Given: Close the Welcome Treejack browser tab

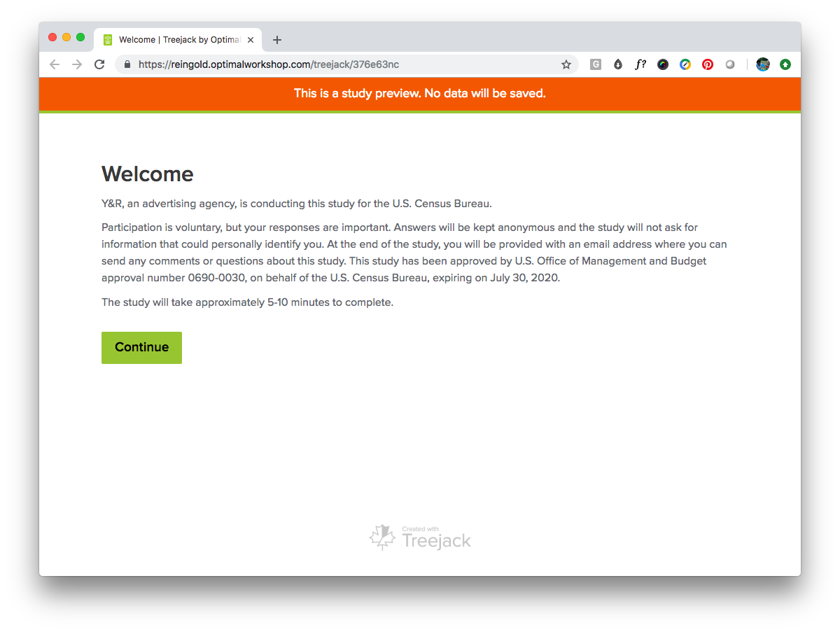Looking at the screenshot, I should [251, 40].
